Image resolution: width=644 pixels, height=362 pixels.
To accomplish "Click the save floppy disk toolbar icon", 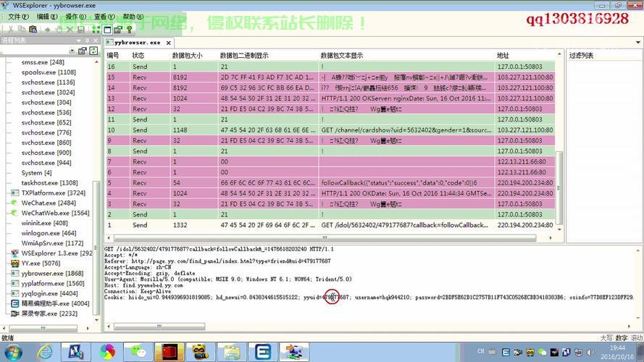I will coord(81,30).
